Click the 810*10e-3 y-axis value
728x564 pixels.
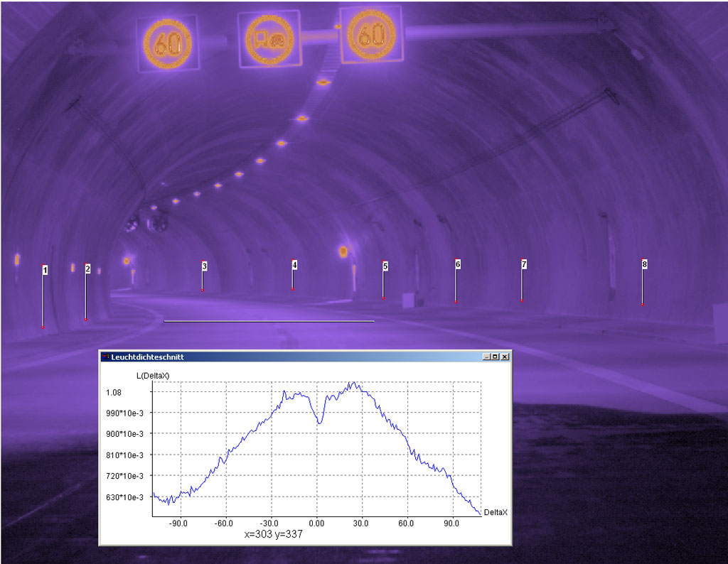[x=124, y=455]
